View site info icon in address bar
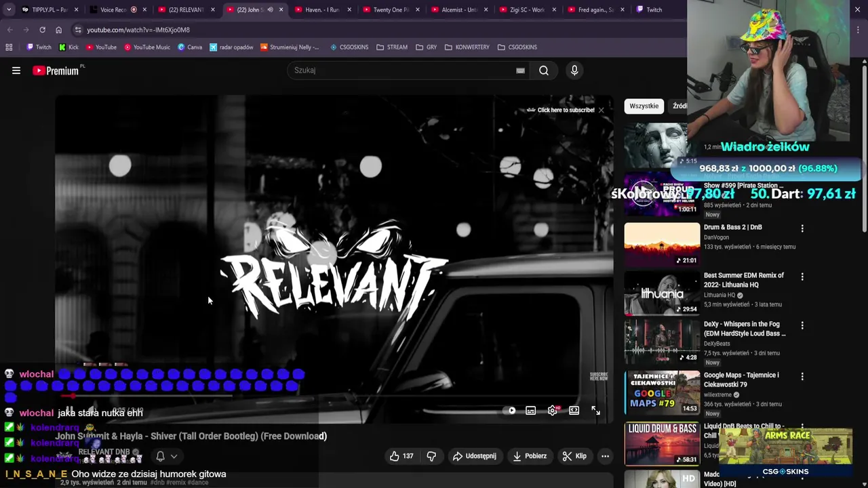Screen dimensions: 868x488 [x=78, y=30]
